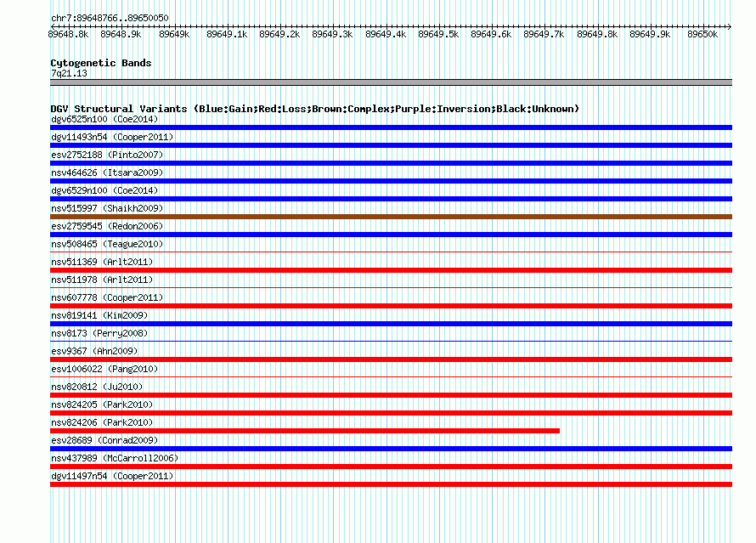Select the nsv437989 red loss bar

391,467
